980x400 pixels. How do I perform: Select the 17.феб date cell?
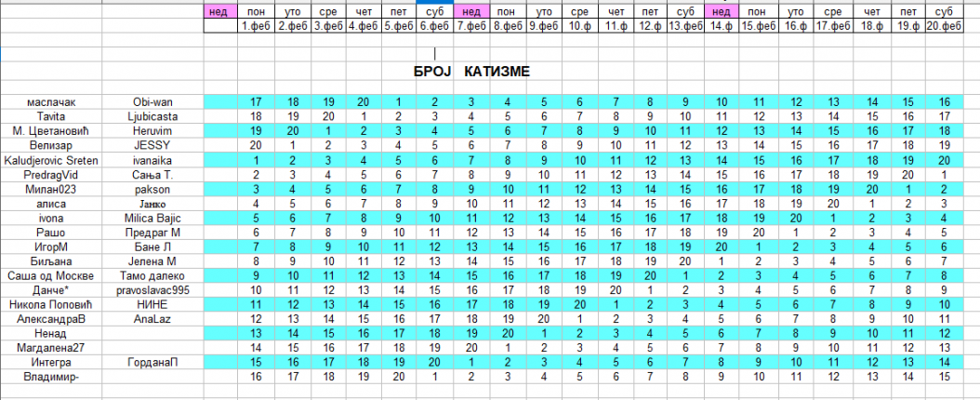tap(832, 26)
